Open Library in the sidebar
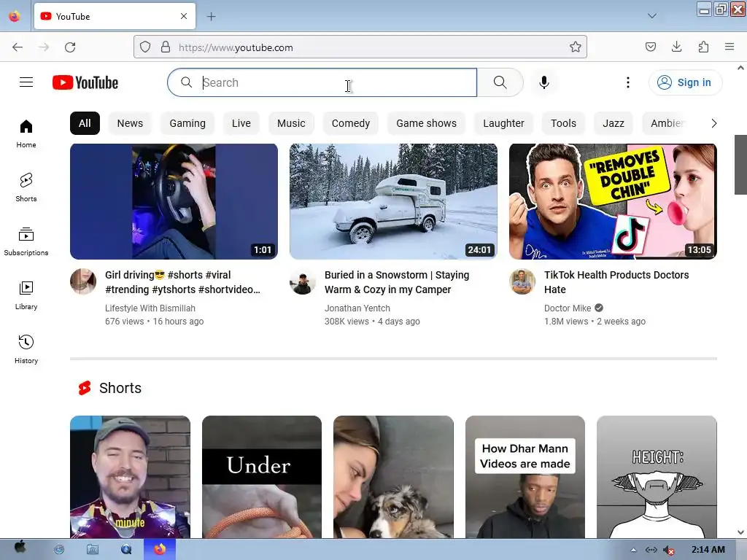747x560 pixels. click(26, 296)
